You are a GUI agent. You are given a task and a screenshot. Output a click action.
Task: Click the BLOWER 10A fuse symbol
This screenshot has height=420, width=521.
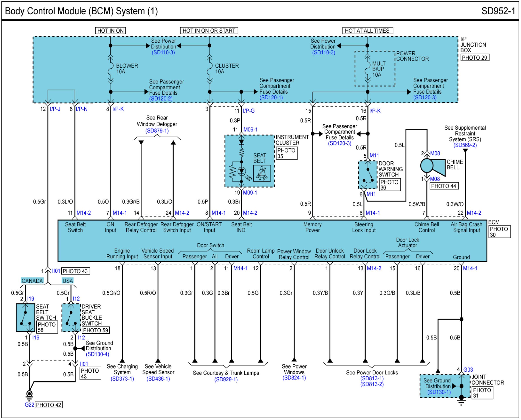coord(110,69)
